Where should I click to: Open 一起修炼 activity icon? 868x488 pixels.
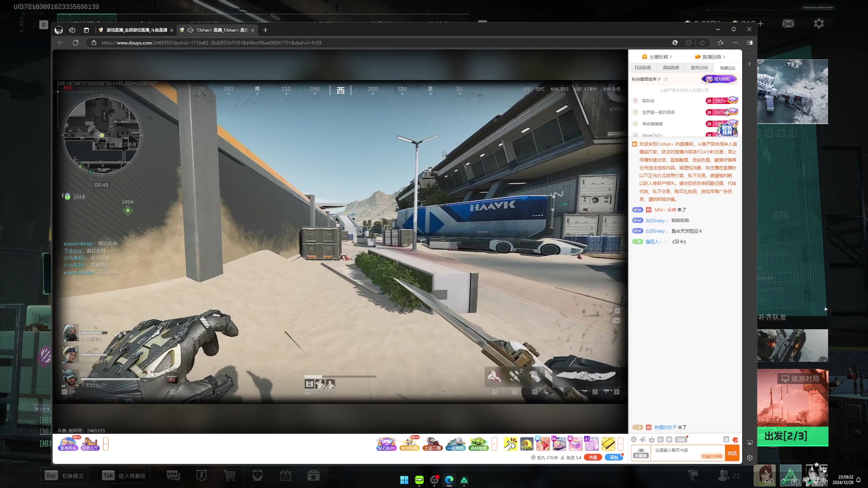tap(455, 444)
